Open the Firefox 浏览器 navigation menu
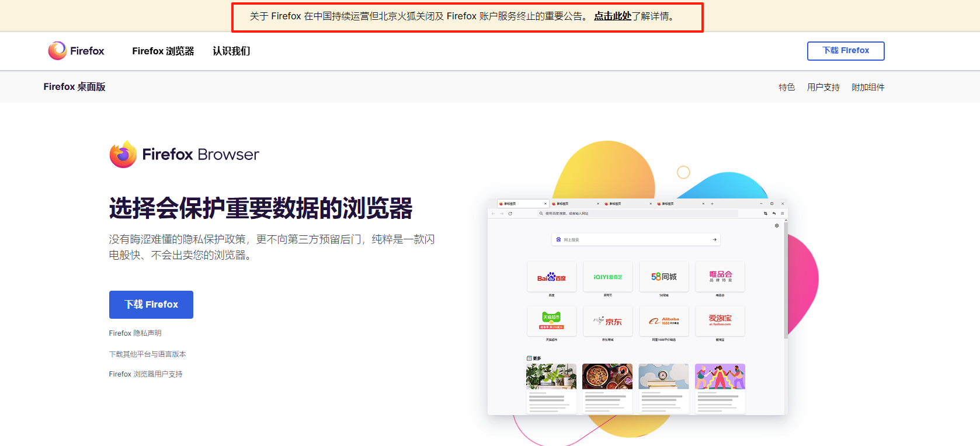The height and width of the screenshot is (446, 980). point(163,51)
